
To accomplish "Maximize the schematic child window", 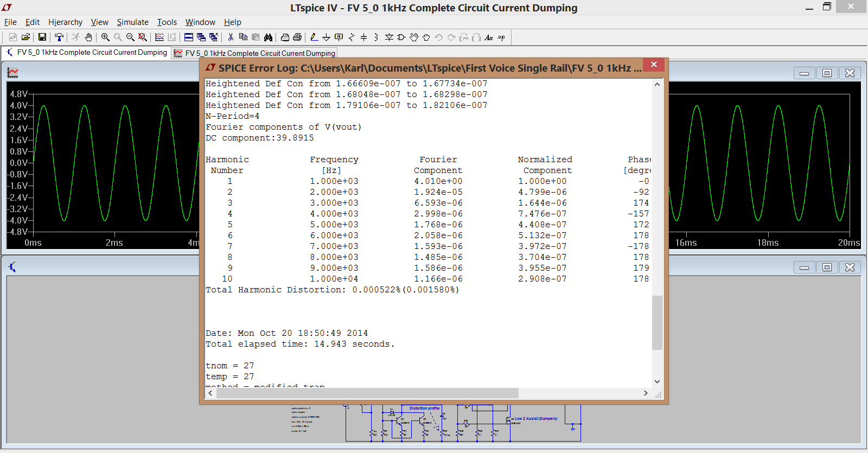I will [x=827, y=267].
